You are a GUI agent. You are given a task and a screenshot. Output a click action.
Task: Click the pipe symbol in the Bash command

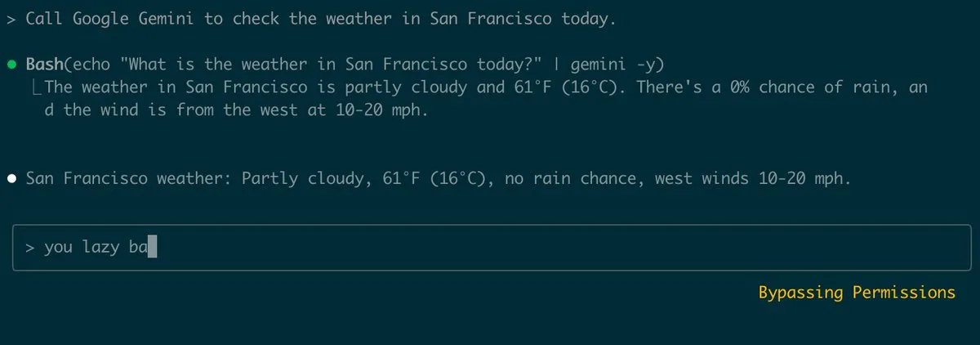555,65
